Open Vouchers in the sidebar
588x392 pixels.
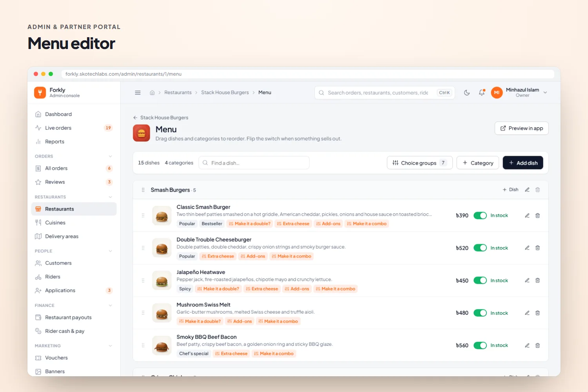74,358
